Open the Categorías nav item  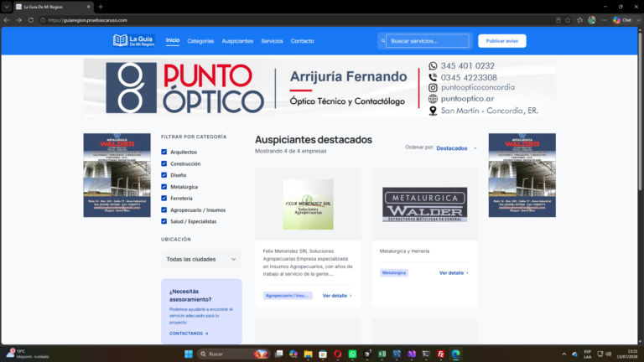coord(200,41)
